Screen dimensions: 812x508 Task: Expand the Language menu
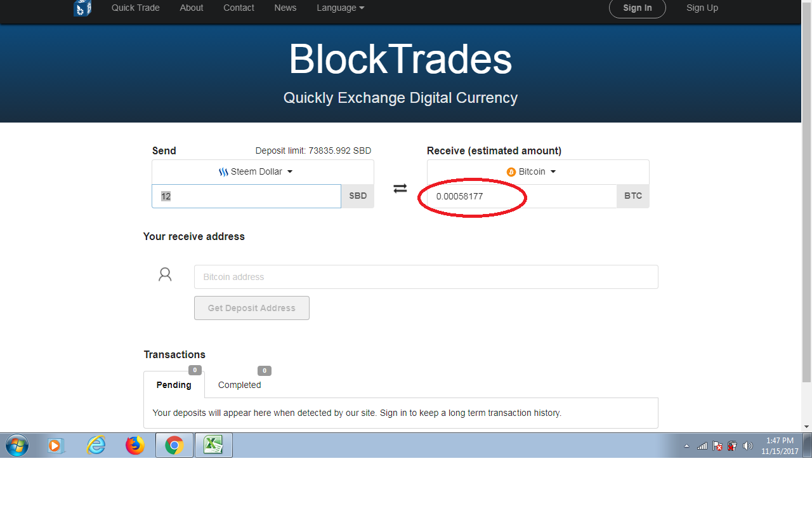[x=341, y=8]
